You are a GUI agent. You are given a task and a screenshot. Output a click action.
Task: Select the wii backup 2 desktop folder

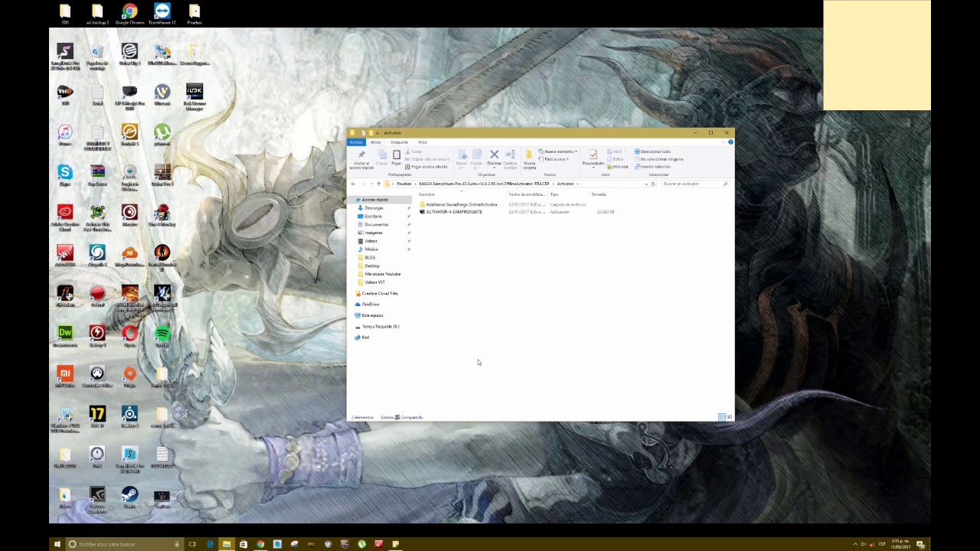click(x=97, y=14)
